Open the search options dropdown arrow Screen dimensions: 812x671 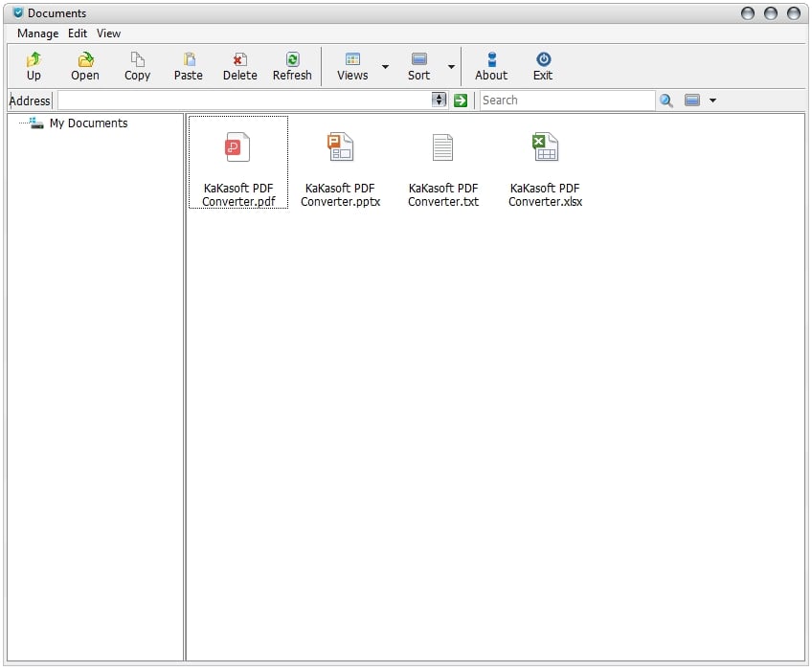click(x=713, y=101)
